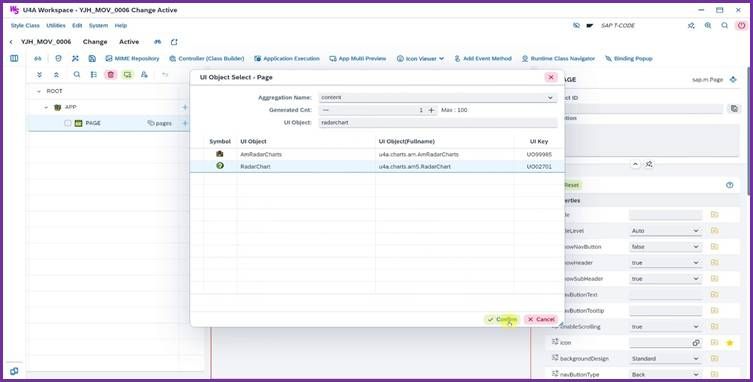Open the Edit menu

coord(77,25)
